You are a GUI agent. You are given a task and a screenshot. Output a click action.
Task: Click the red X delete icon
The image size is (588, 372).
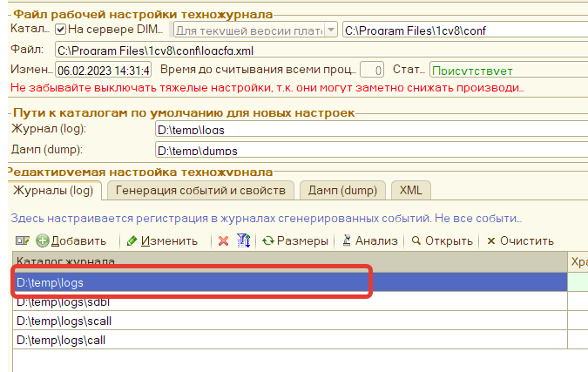coord(223,240)
